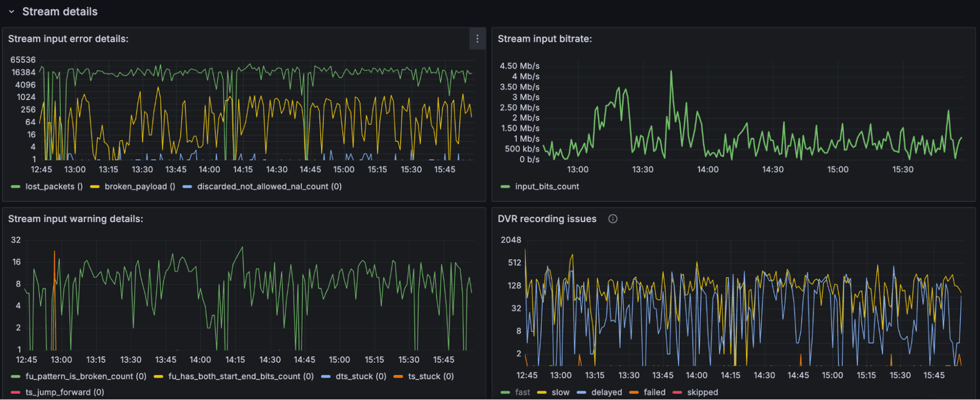Select the failed legend entry

click(654, 392)
